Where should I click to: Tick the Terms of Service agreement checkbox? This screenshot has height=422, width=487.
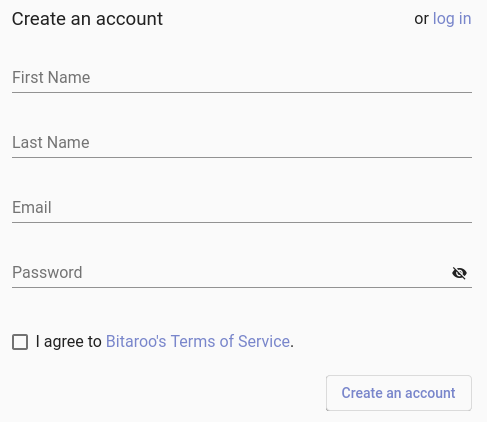click(x=20, y=342)
